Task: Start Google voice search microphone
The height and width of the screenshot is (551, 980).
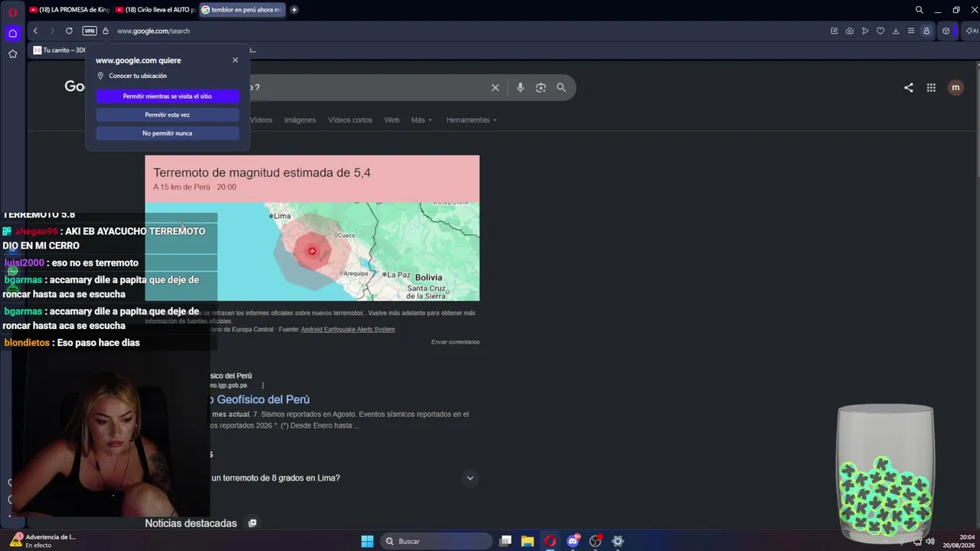Action: (520, 87)
